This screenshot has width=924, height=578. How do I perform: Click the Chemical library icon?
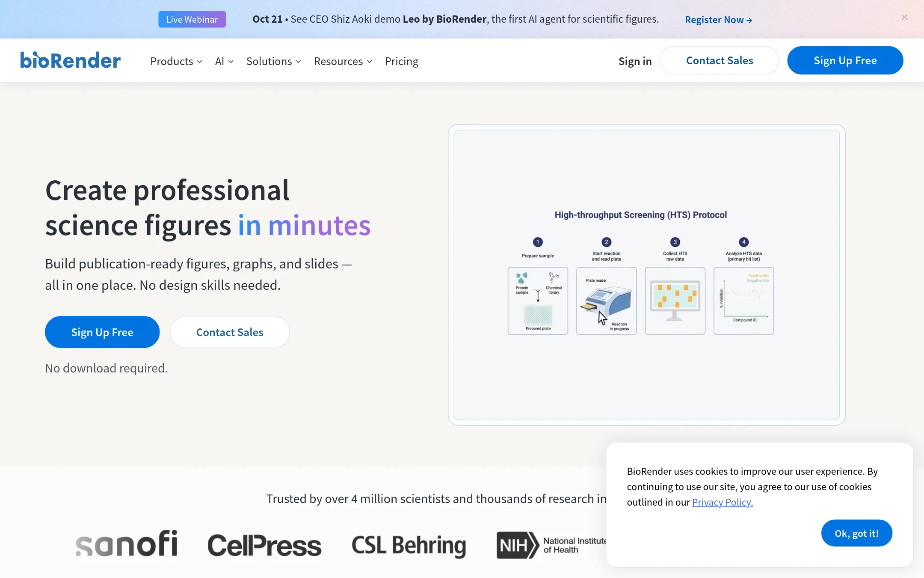click(554, 277)
